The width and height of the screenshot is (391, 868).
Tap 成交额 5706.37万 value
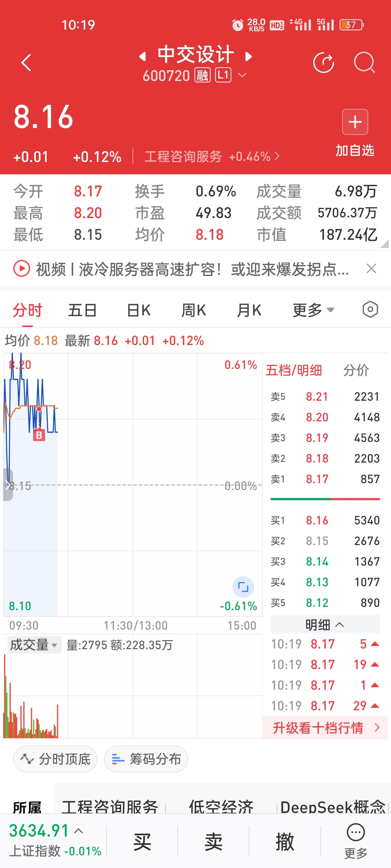348,213
